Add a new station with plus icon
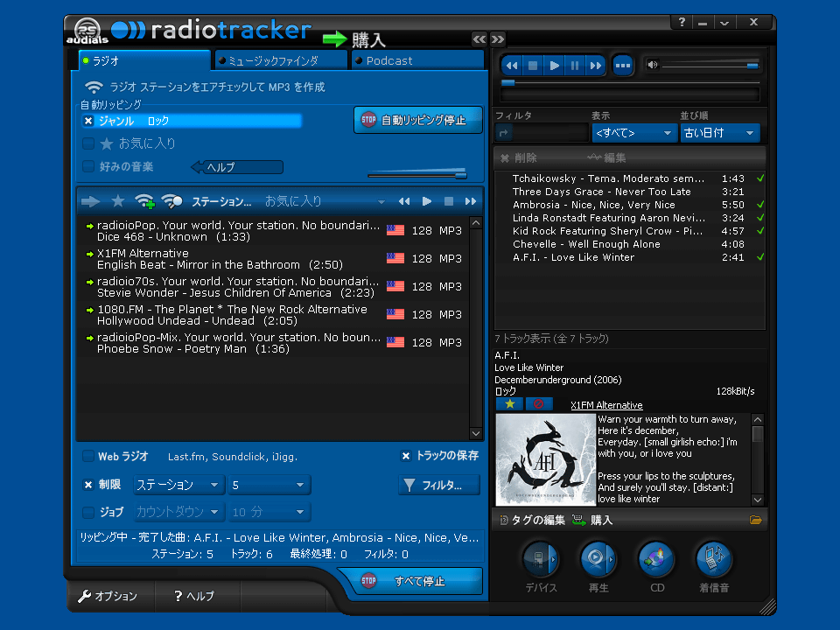The image size is (840, 630). 144,201
